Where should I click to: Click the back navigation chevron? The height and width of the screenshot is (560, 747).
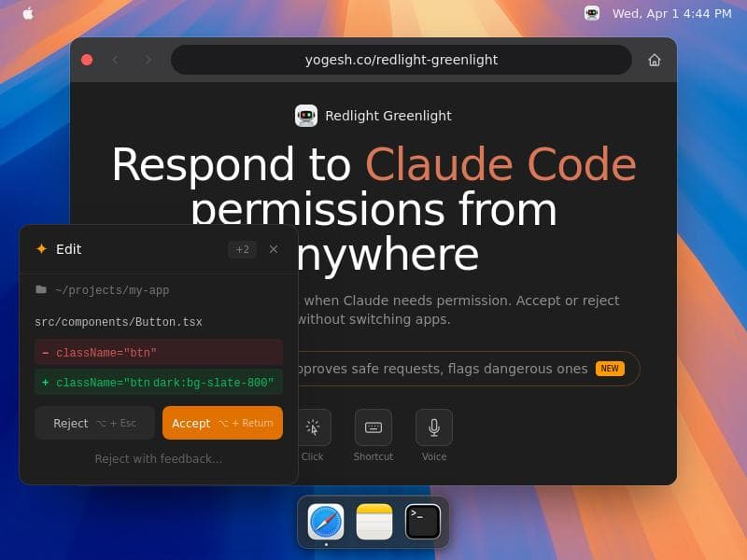pos(114,60)
